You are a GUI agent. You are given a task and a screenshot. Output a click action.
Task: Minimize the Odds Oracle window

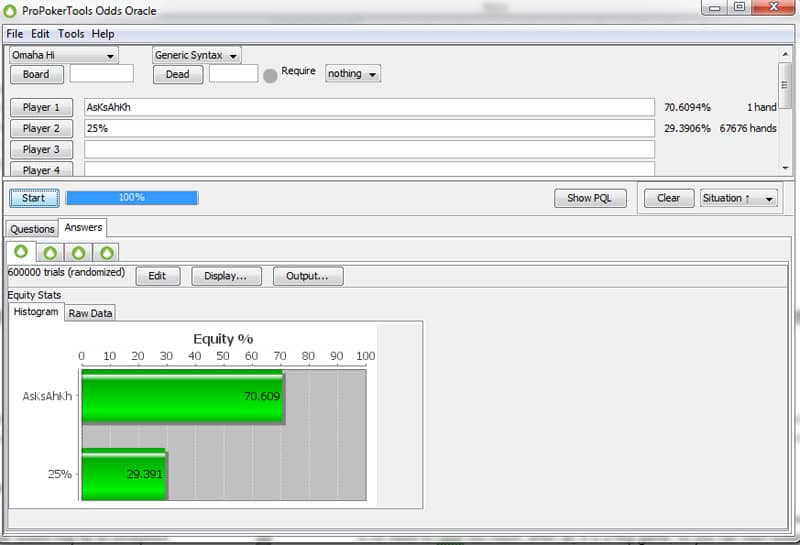(x=715, y=7)
